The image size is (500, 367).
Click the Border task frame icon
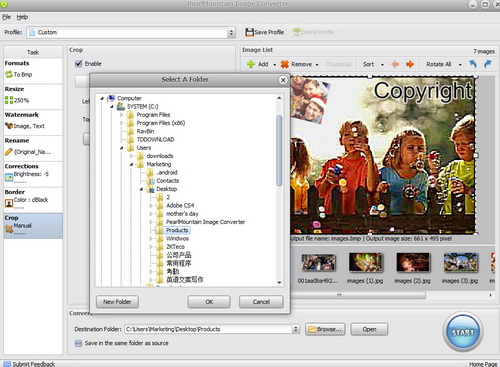tap(9, 203)
